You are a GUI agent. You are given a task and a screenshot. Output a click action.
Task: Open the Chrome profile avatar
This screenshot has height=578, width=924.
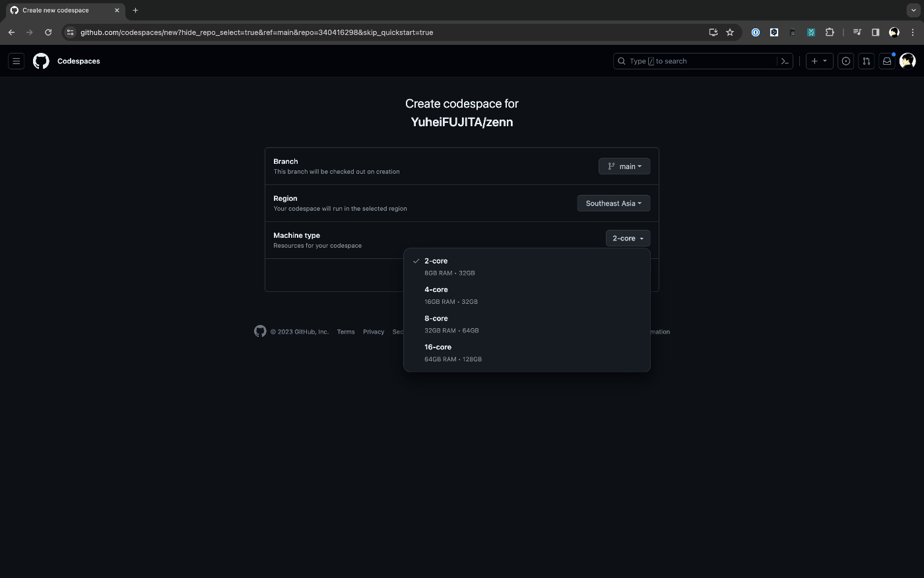tap(894, 32)
